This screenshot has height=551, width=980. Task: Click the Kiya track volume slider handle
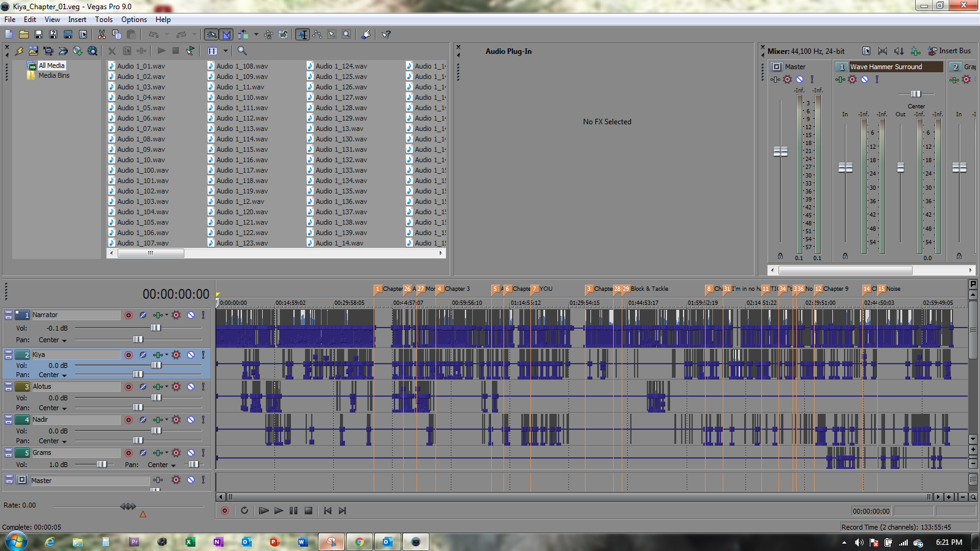click(x=156, y=365)
